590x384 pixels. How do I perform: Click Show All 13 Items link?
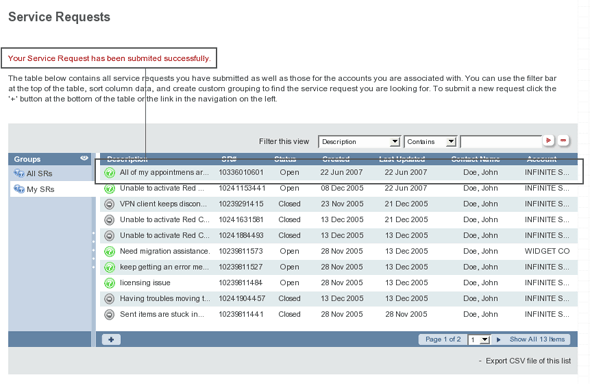[x=537, y=339]
